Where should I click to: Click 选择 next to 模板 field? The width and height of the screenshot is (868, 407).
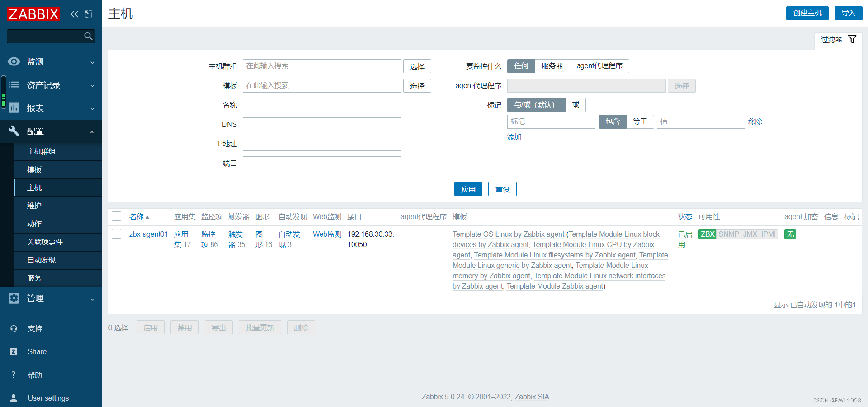coord(417,86)
